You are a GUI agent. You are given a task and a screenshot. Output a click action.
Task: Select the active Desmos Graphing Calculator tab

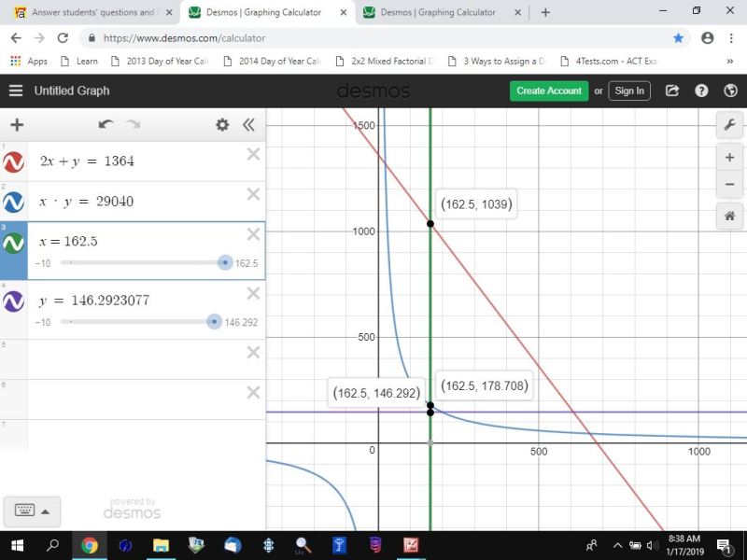[263, 12]
